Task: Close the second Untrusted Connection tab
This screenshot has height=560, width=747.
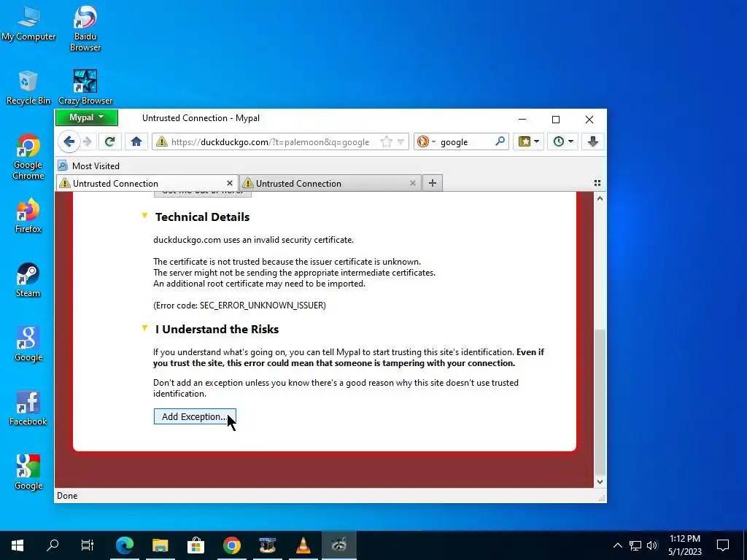Action: [x=413, y=183]
